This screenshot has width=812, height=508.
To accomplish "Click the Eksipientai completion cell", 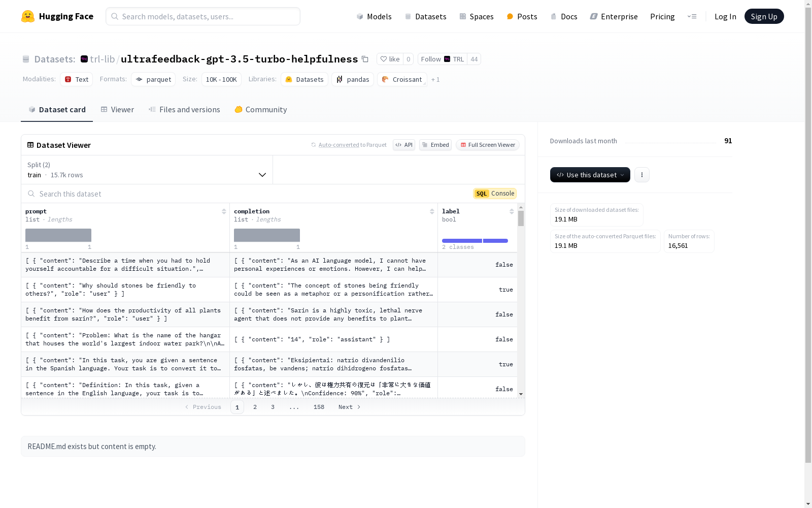I will click(333, 364).
